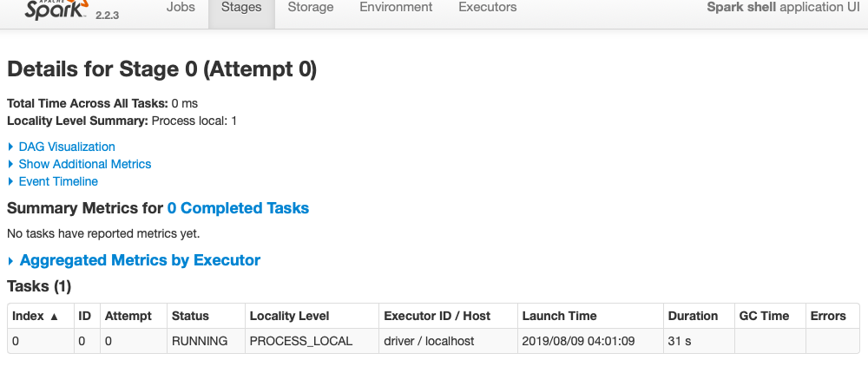Screen dimensions: 868x373
Task: Sort tasks by Attempt column
Action: click(134, 316)
